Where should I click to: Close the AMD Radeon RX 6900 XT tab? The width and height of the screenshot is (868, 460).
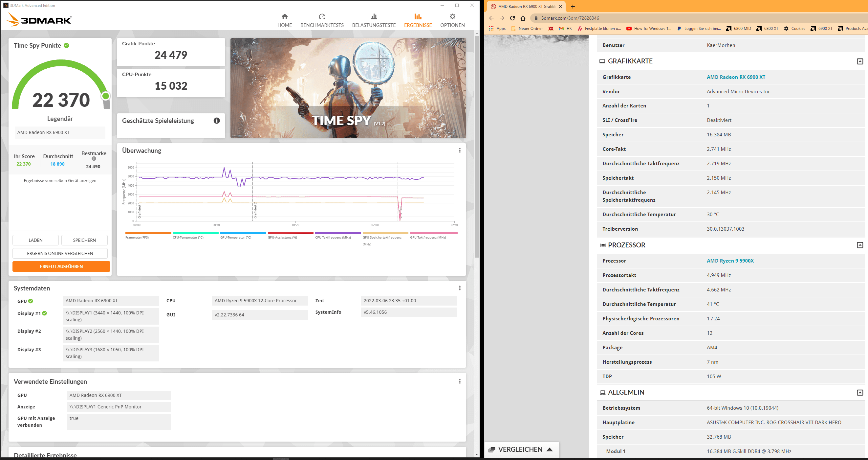click(x=560, y=7)
